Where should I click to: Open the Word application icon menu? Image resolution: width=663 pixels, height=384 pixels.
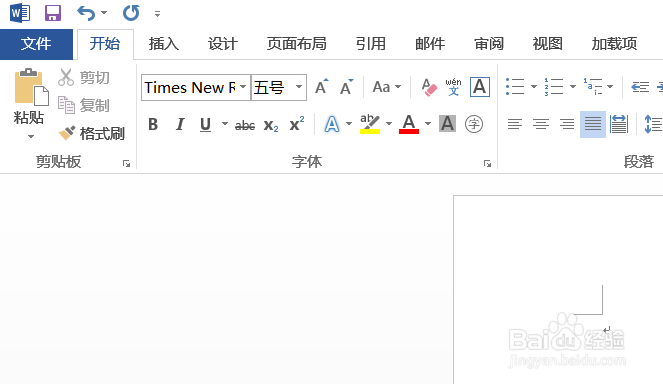20,13
